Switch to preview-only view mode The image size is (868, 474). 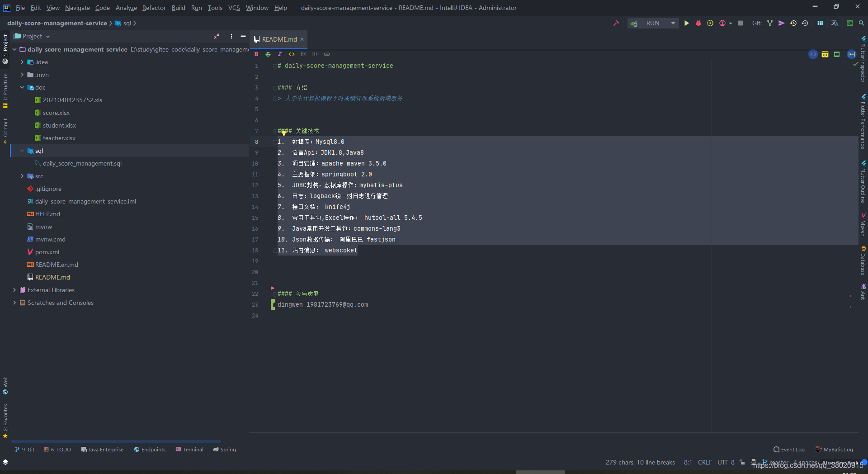(x=837, y=54)
